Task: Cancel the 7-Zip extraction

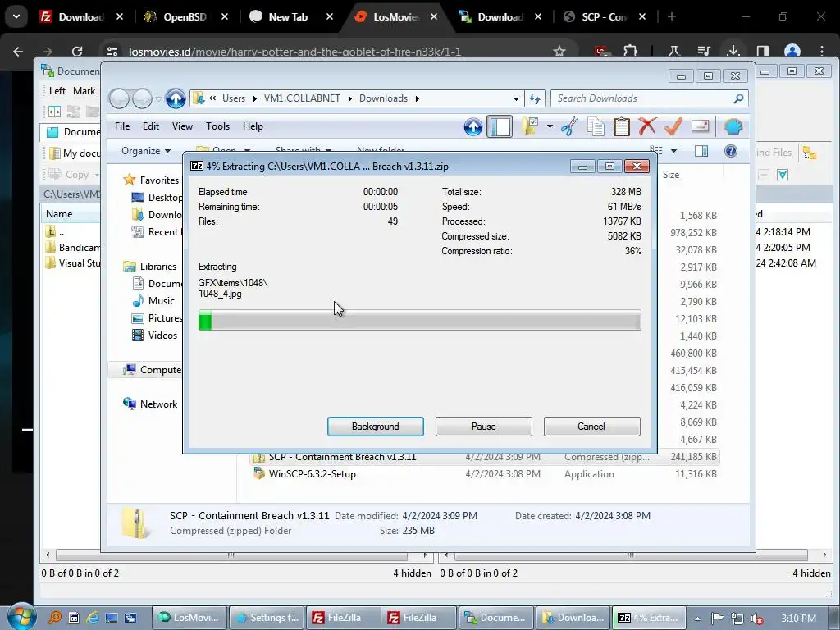Action: (591, 427)
